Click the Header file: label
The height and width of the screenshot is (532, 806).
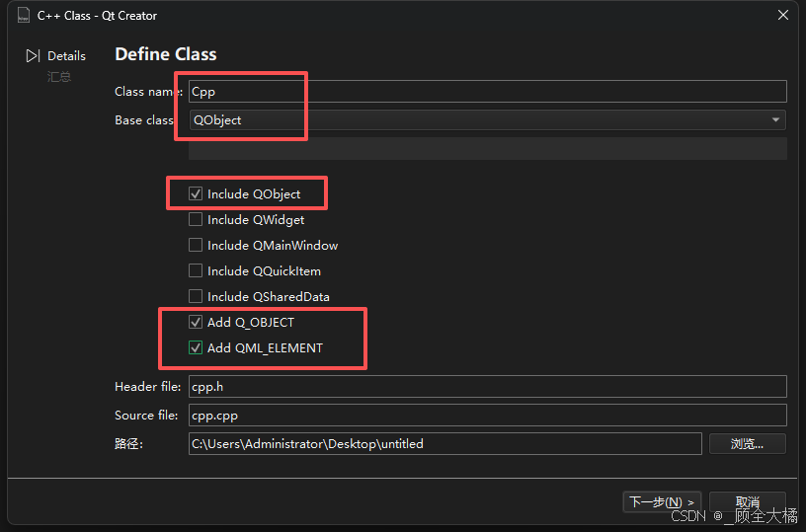147,386
